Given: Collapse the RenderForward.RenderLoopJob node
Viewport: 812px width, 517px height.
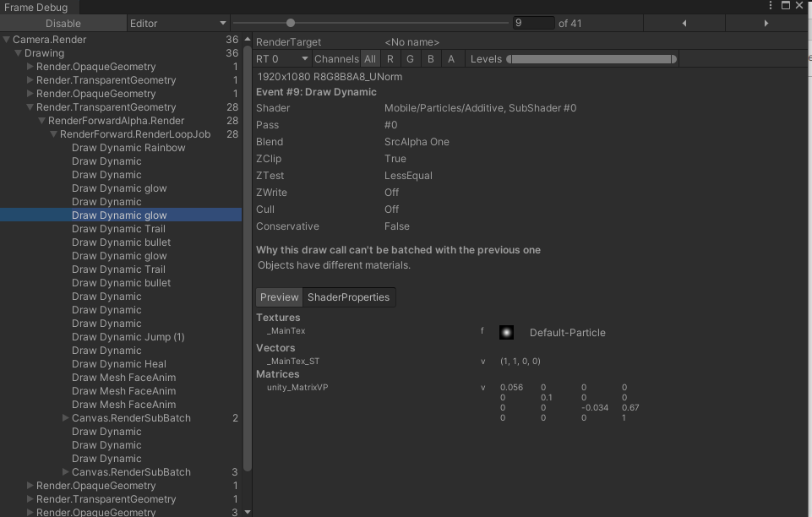Looking at the screenshot, I should point(53,133).
